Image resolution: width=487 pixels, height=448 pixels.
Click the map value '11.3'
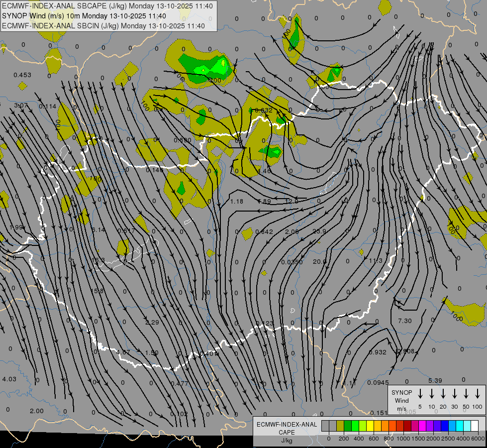tap(376, 260)
